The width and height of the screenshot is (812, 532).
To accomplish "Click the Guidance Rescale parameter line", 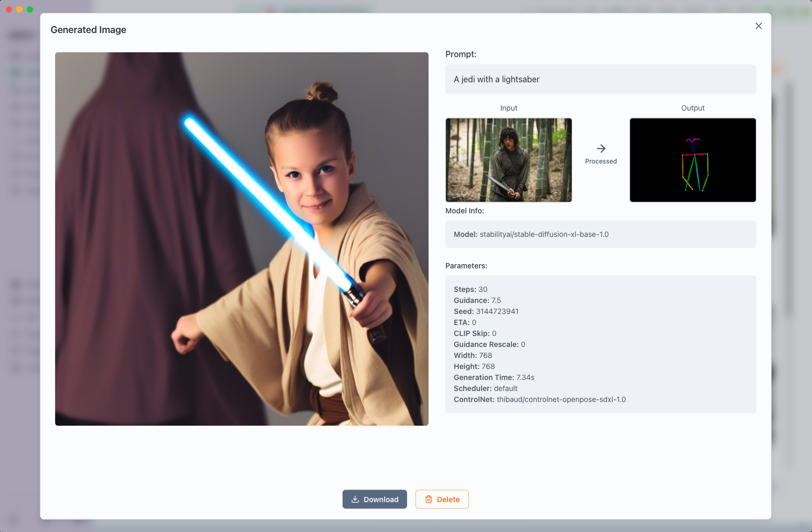I will pyautogui.click(x=489, y=344).
